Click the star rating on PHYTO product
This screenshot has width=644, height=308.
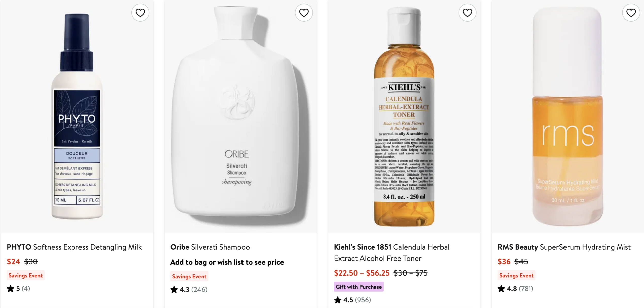pyautogui.click(x=18, y=289)
